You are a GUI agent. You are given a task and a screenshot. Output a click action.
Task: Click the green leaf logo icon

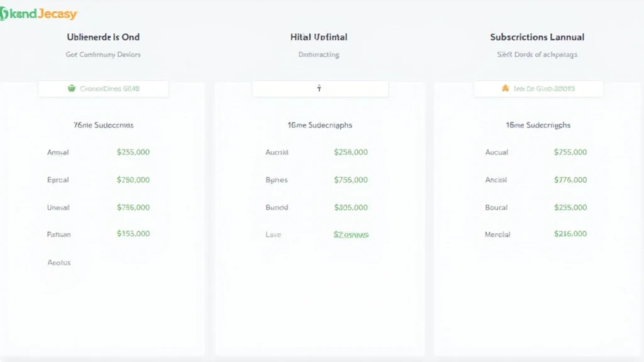(4, 14)
